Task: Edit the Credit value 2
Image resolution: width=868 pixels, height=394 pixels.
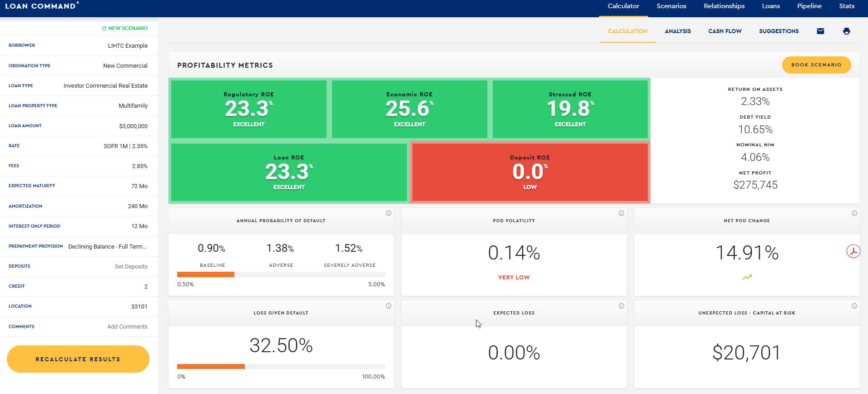Action: point(79,286)
